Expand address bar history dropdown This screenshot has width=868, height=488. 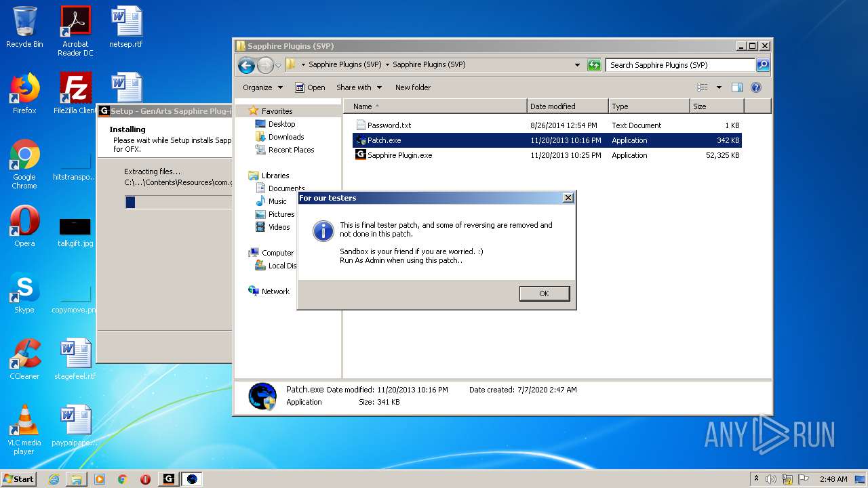tap(577, 65)
